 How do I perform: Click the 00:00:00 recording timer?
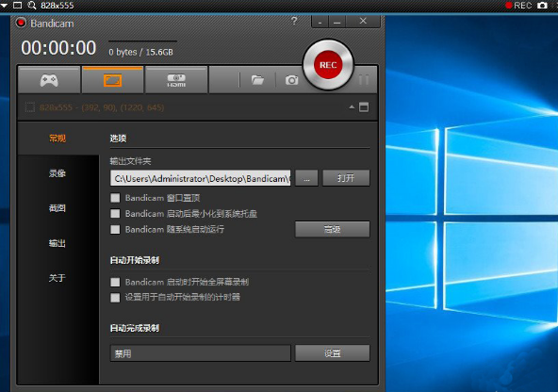tap(58, 48)
